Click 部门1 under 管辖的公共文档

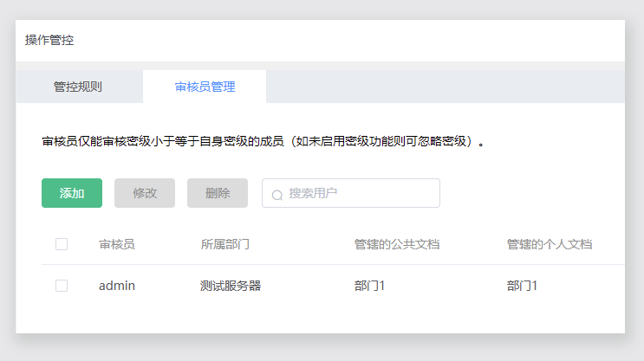[x=369, y=286]
